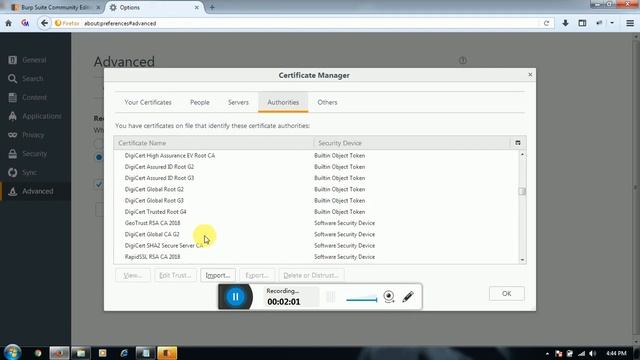Select DigiCert High Assurance EV Root CA

[316, 156]
